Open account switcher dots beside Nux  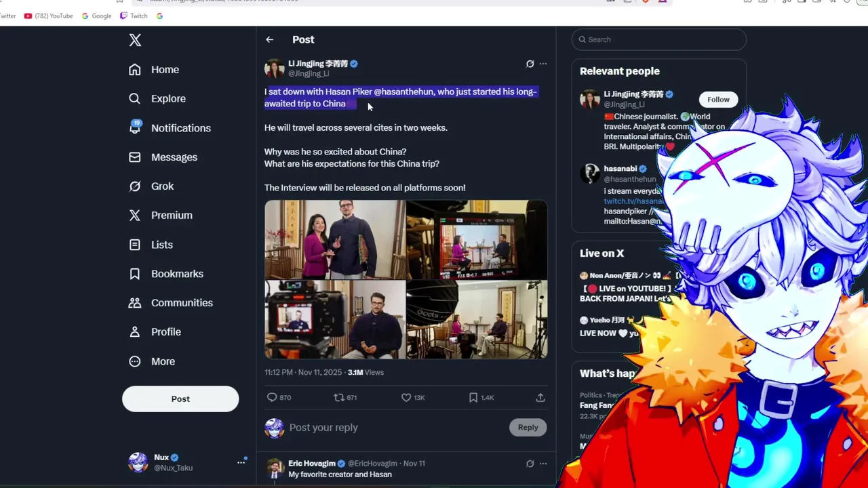click(241, 462)
